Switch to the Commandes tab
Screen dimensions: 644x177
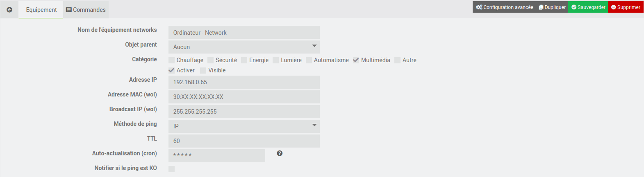86,10
